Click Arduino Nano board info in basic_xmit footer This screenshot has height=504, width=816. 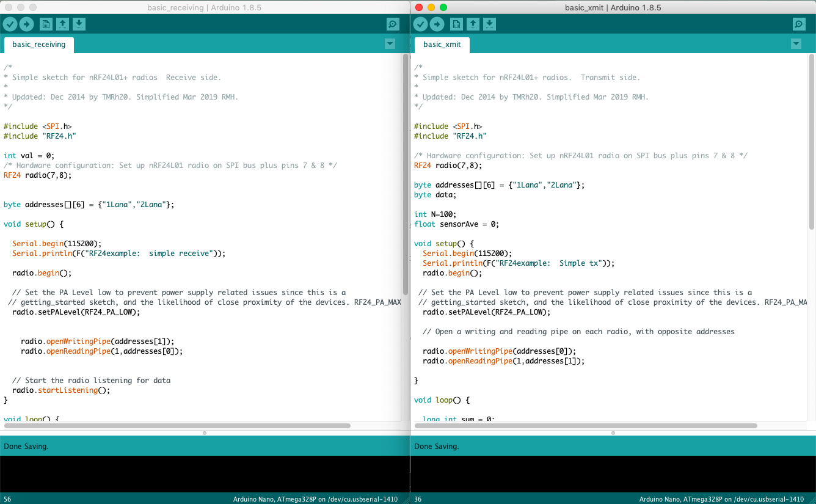pyautogui.click(x=721, y=499)
